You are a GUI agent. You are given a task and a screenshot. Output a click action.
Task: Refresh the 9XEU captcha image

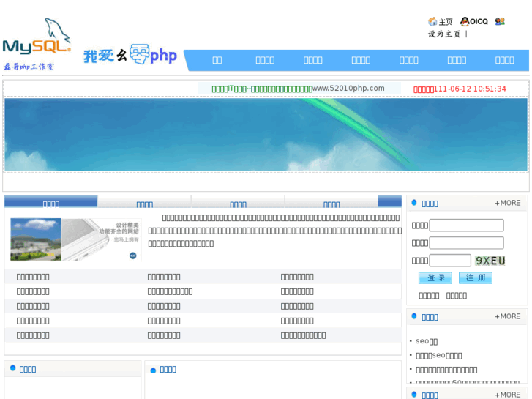click(x=490, y=261)
